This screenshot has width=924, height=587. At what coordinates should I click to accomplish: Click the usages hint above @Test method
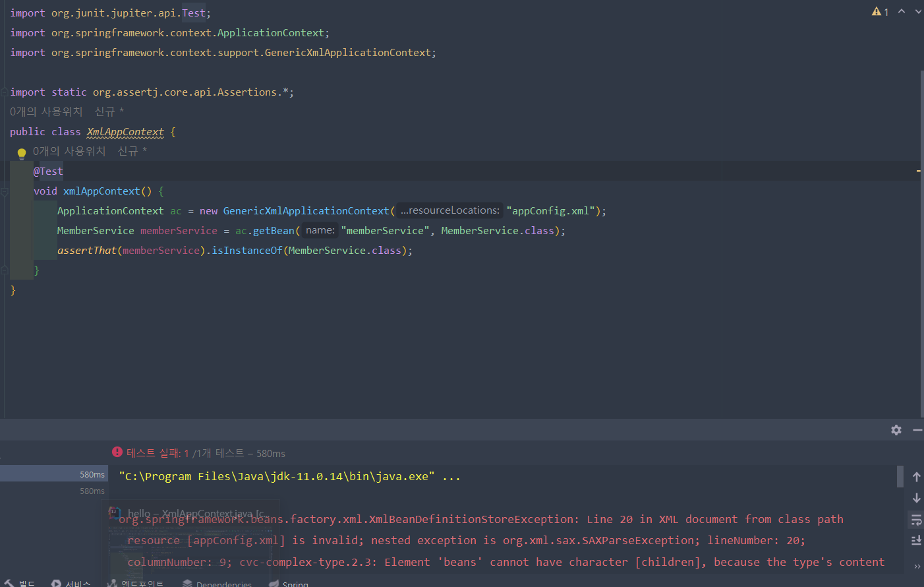(69, 151)
